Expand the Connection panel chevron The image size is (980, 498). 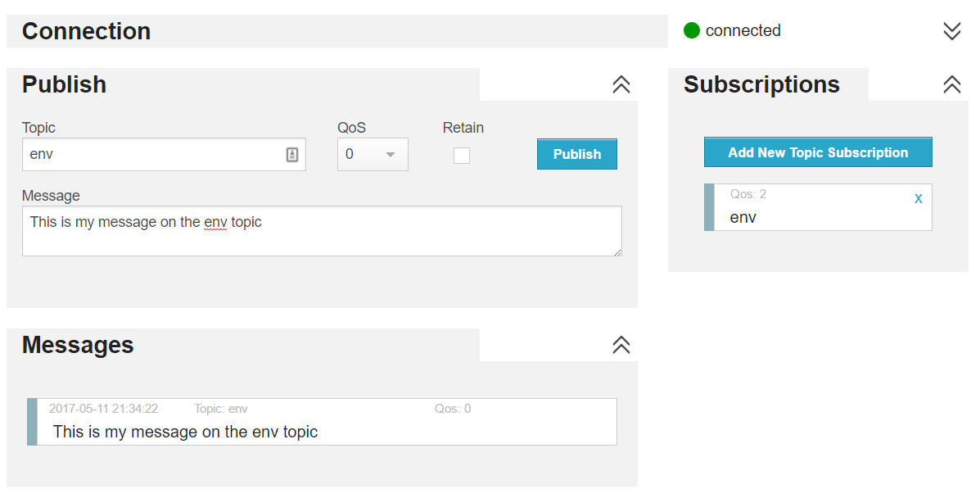point(951,31)
